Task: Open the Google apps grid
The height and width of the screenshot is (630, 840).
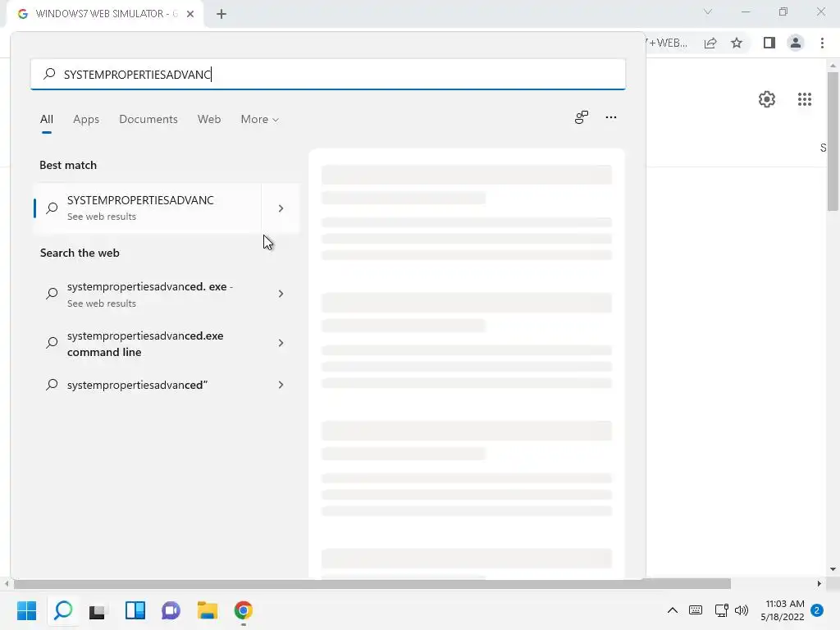Action: [804, 99]
